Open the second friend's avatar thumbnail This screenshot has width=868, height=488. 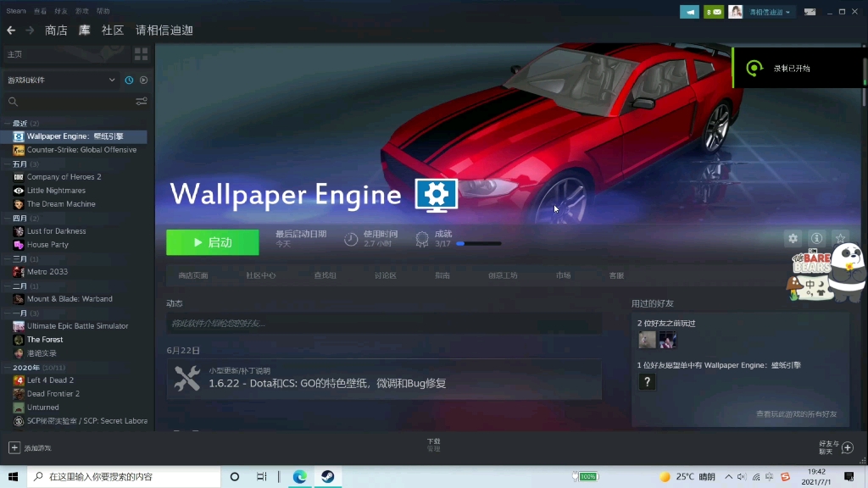point(668,340)
